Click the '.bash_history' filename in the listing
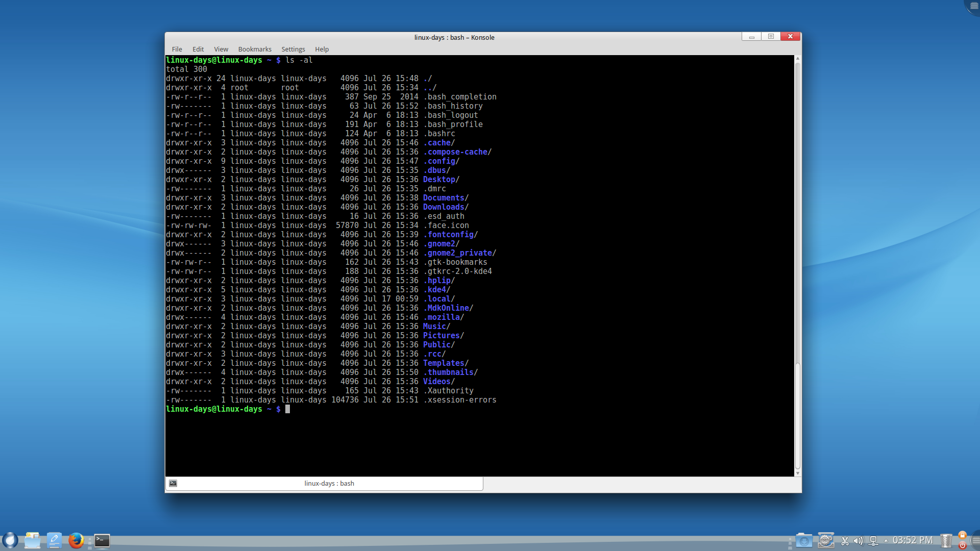Viewport: 980px width, 551px height. coord(453,106)
